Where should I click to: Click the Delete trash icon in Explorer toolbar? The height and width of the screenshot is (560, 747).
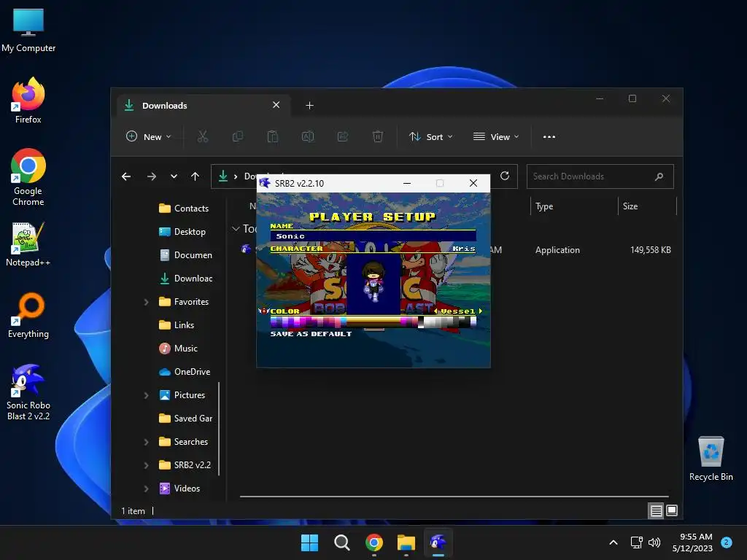[377, 136]
